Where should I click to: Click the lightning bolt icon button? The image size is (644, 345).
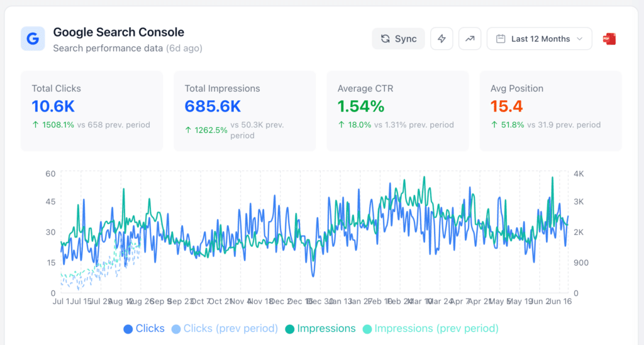coord(441,38)
